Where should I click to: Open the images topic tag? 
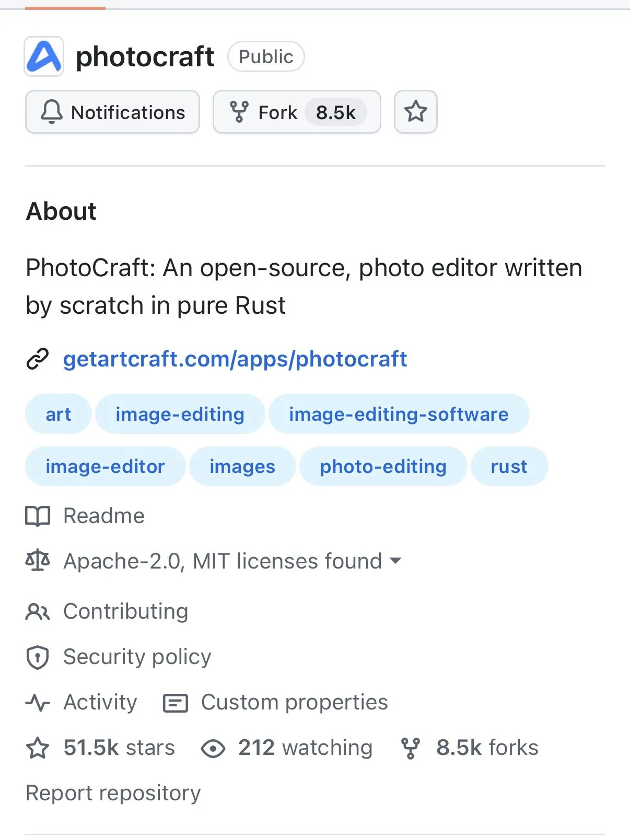coord(242,466)
